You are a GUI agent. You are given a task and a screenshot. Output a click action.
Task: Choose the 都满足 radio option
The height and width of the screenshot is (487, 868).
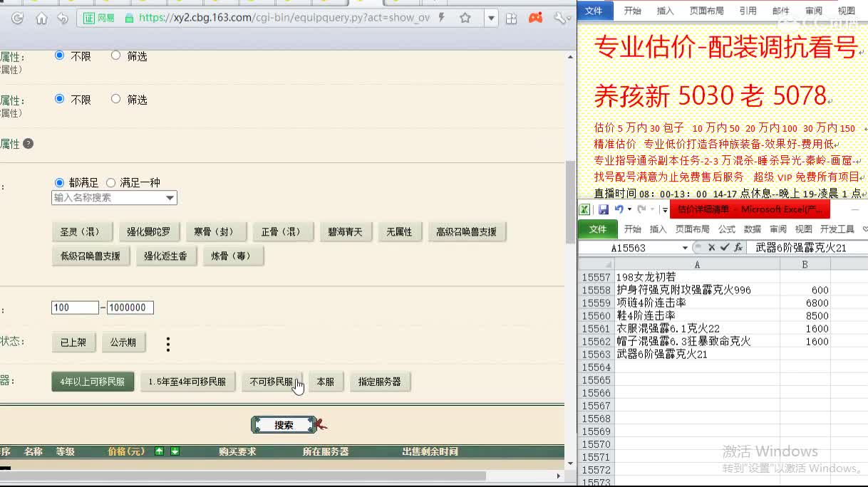point(60,183)
